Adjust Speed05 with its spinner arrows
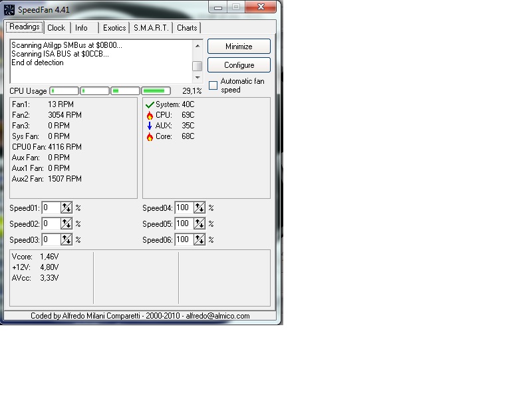The image size is (532, 399). (199, 223)
